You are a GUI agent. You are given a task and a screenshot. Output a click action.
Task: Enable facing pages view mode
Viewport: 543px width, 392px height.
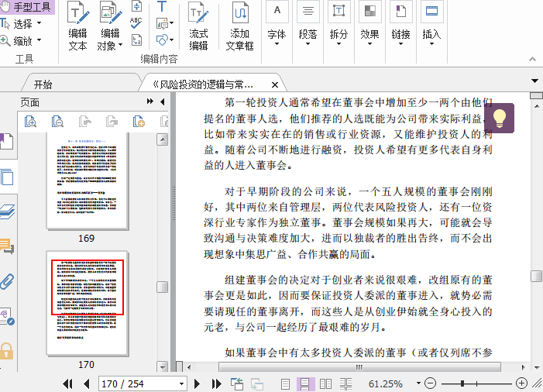pyautogui.click(x=325, y=384)
